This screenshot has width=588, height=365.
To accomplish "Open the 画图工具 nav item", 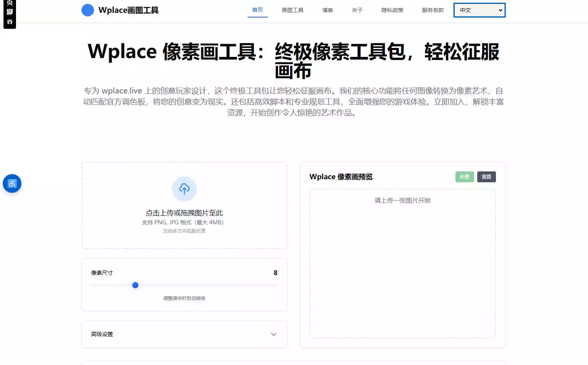I will [x=293, y=10].
